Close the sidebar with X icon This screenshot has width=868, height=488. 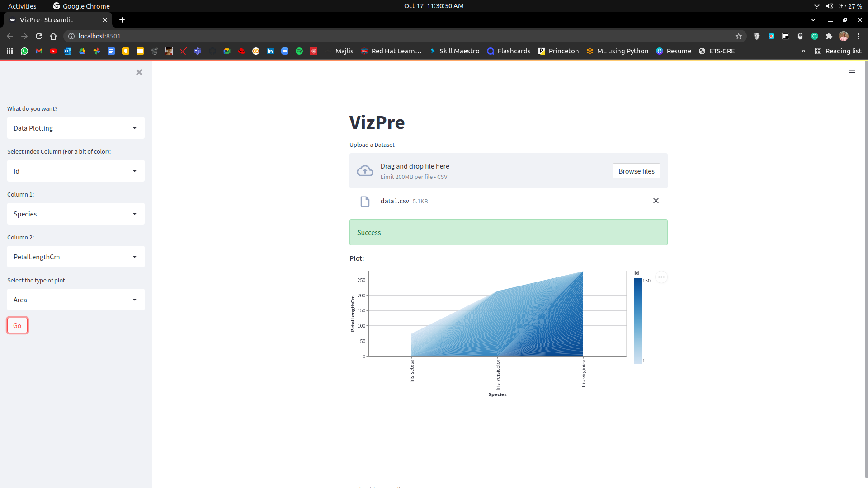[x=139, y=72]
